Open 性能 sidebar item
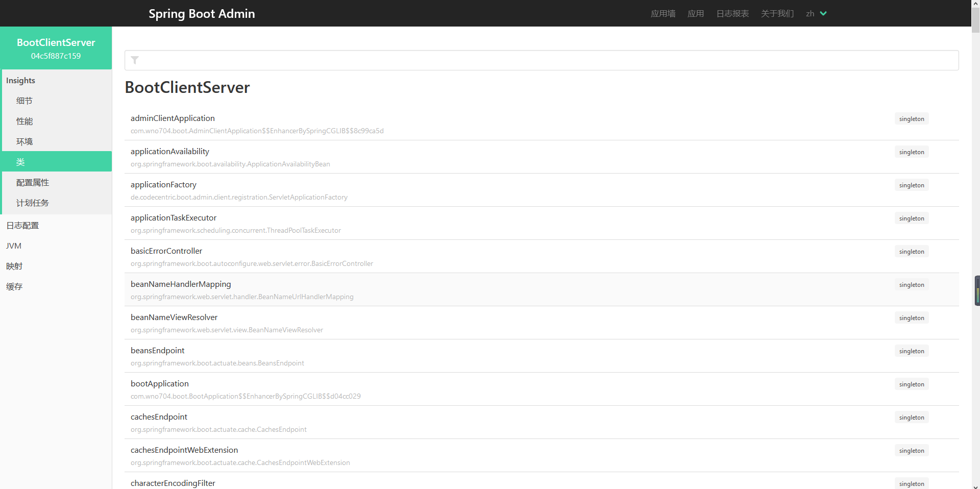Viewport: 980px width, 489px height. coord(24,121)
